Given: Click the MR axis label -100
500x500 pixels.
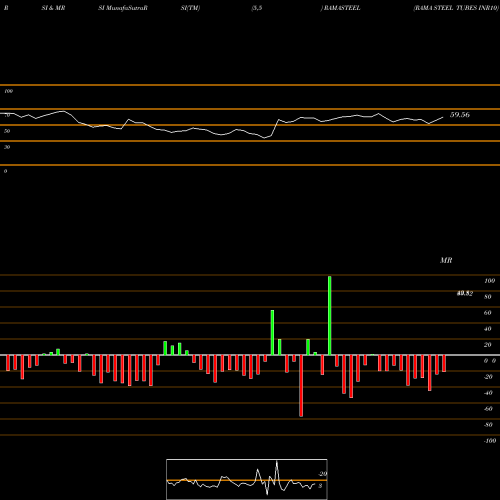Looking at the screenshot, I should pos(490,441).
